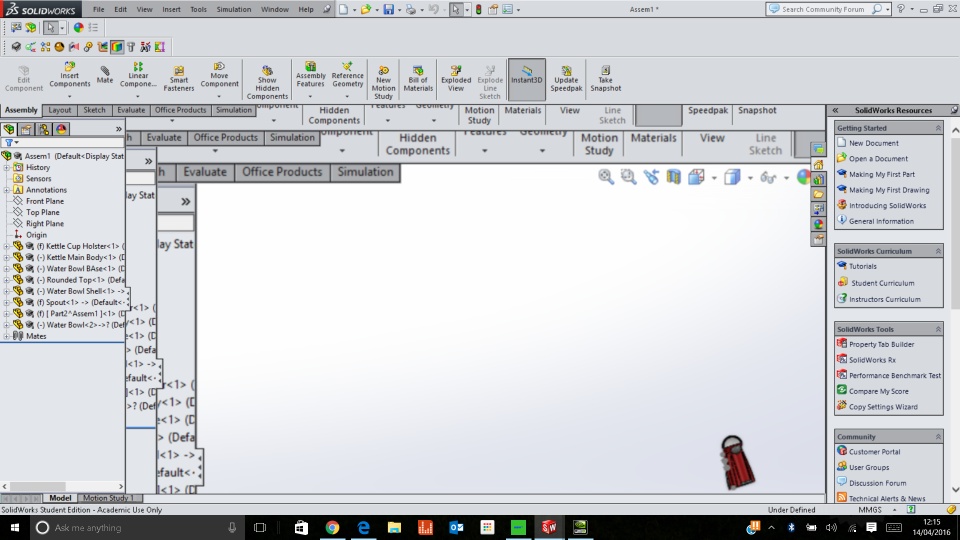
Task: Switch to the Office Products tab
Action: pos(180,110)
